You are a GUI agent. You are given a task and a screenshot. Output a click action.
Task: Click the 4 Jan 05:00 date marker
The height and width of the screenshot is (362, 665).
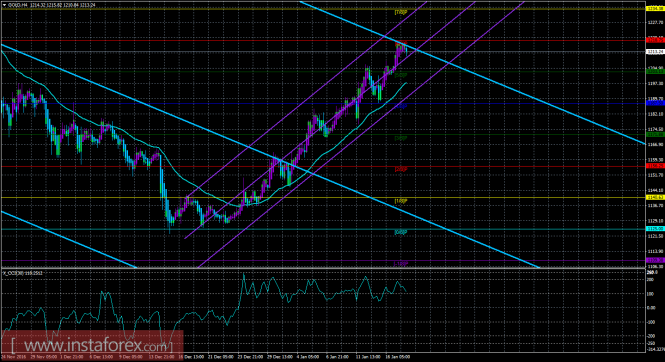click(x=308, y=357)
